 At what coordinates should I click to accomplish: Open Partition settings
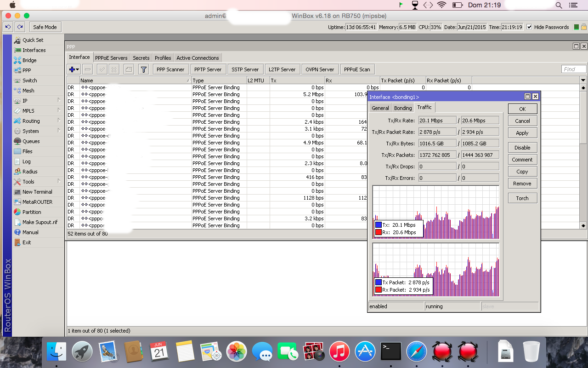coord(38,212)
